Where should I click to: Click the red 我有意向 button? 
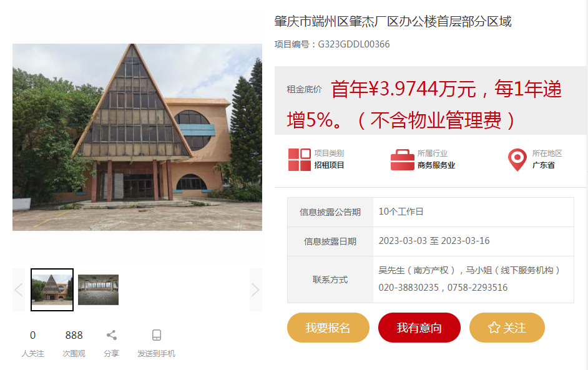419,328
